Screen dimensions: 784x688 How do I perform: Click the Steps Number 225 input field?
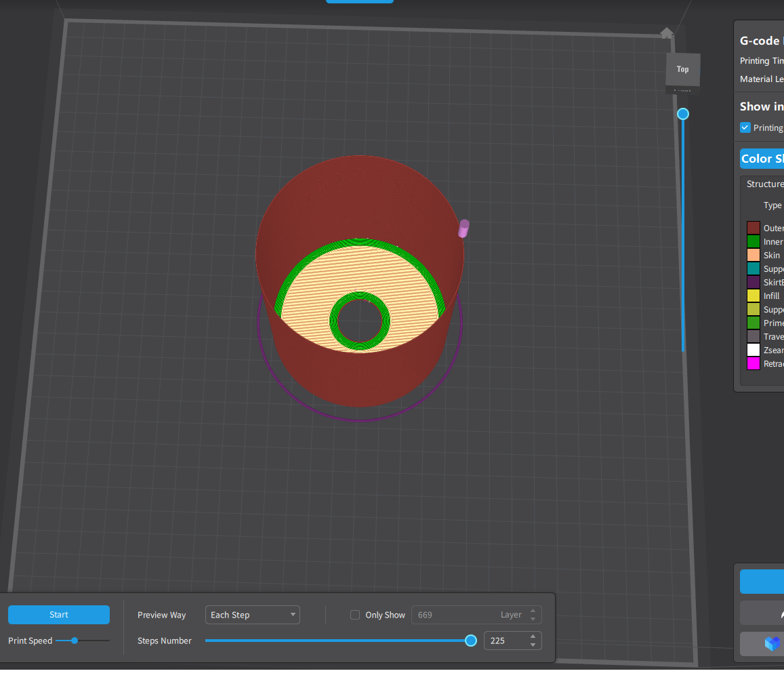506,641
